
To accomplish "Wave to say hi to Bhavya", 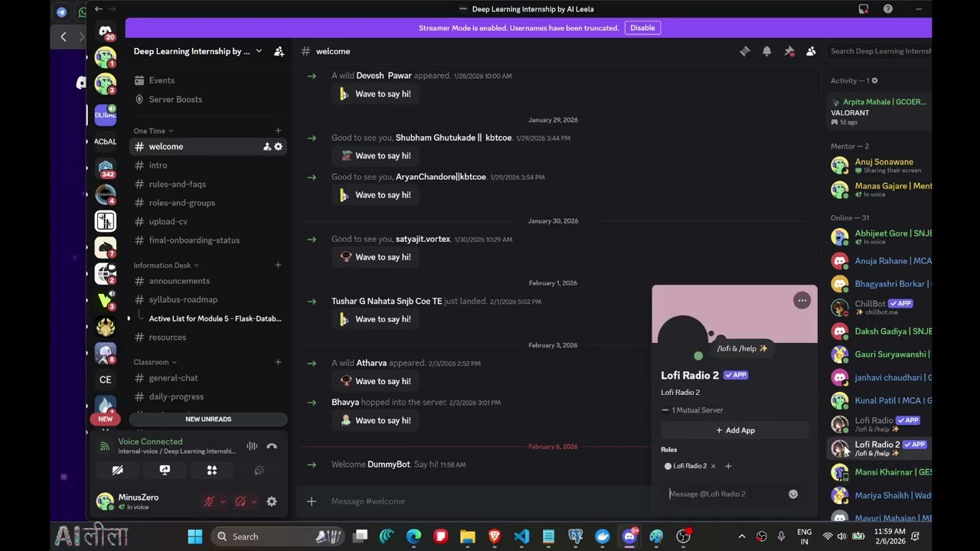I will click(x=376, y=420).
